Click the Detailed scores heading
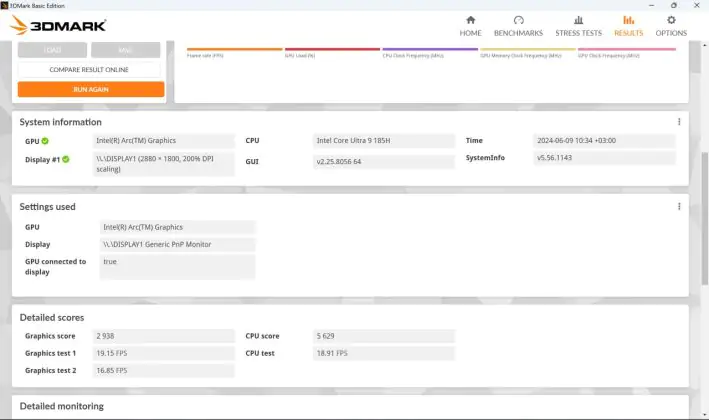Viewport: 709px width, 420px height. pyautogui.click(x=52, y=317)
